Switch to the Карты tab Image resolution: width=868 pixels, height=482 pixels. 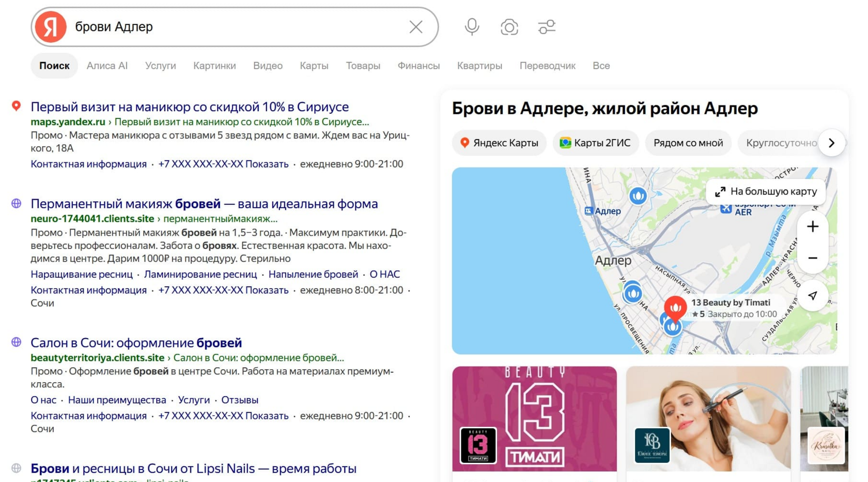[314, 66]
